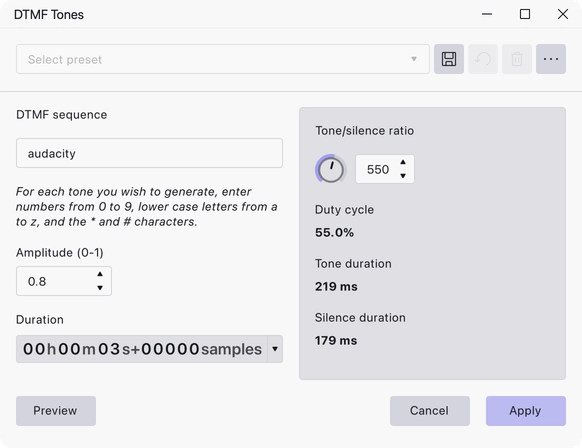582x448 pixels.
Task: Click the Tone duration value 219 ms
Action: tap(336, 286)
